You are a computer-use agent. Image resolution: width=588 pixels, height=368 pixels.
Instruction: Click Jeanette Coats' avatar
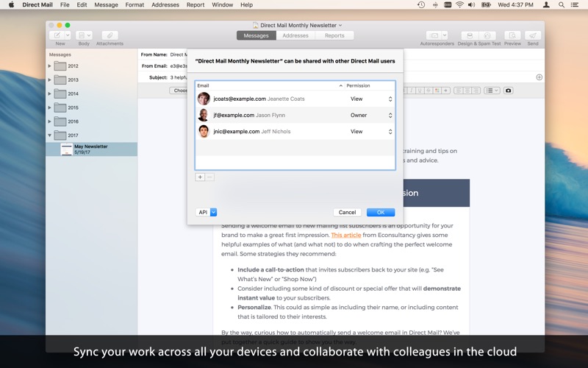[204, 99]
